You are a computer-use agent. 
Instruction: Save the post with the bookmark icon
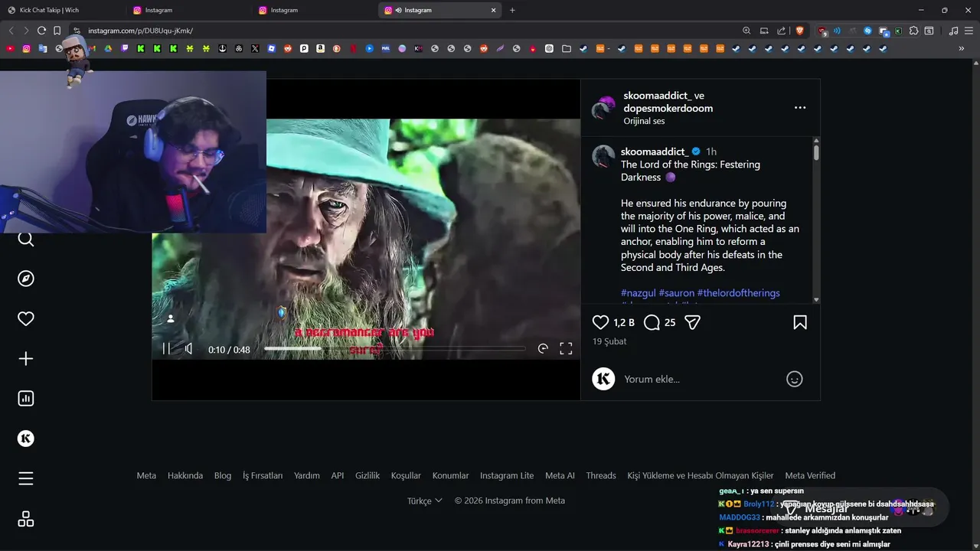pyautogui.click(x=800, y=323)
